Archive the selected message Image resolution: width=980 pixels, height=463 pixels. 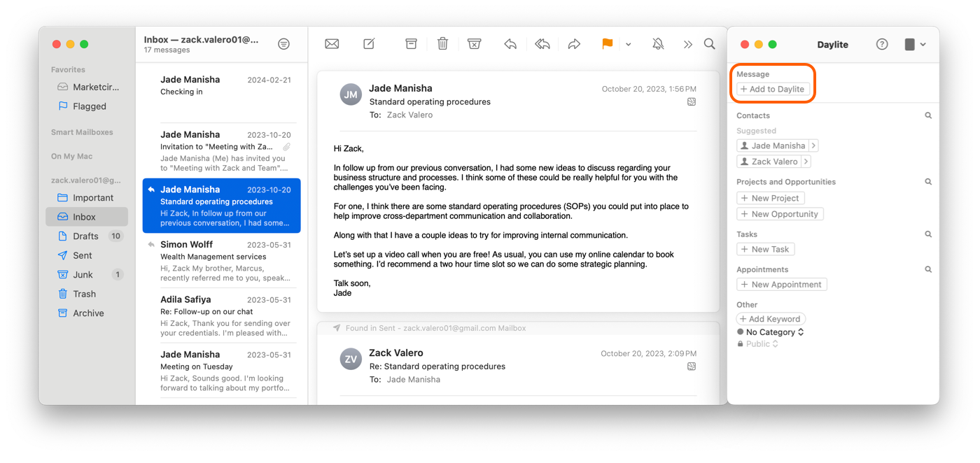411,44
